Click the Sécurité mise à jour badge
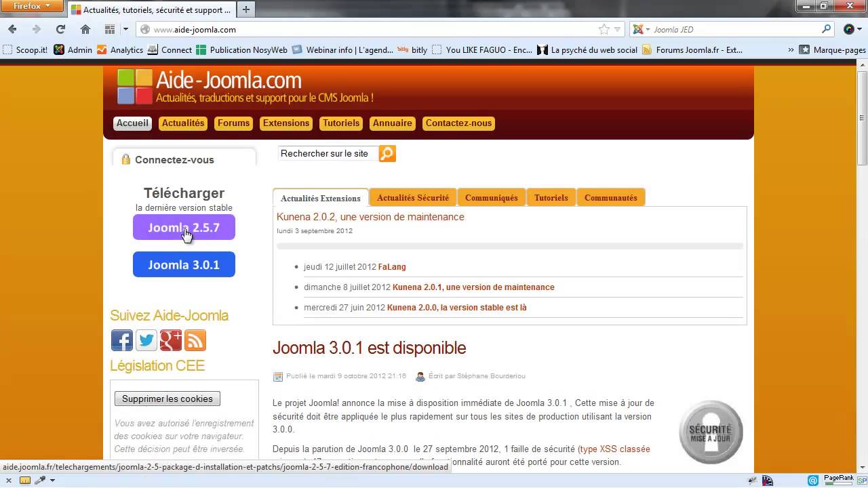Screen dimensions: 868x488 click(x=711, y=432)
